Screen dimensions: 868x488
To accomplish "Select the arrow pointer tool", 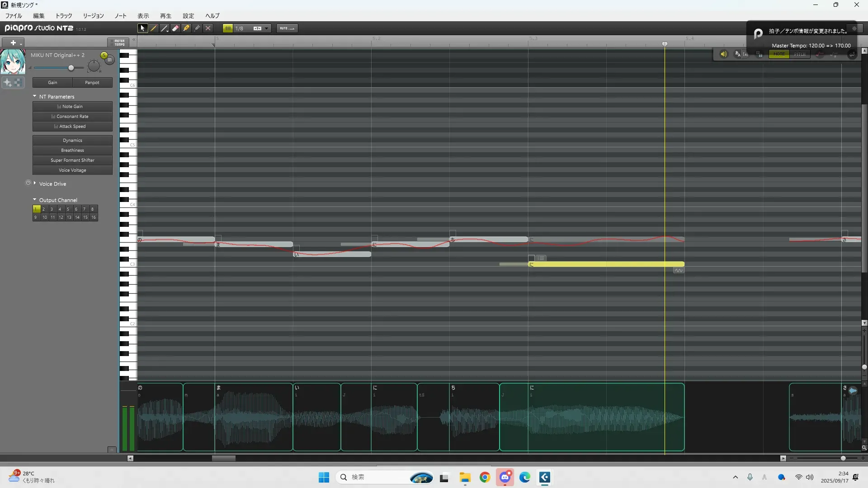I will (142, 28).
